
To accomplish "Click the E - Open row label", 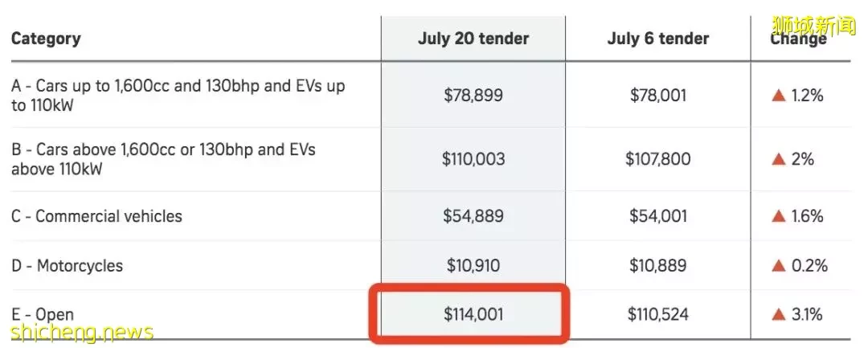I will (x=43, y=315).
